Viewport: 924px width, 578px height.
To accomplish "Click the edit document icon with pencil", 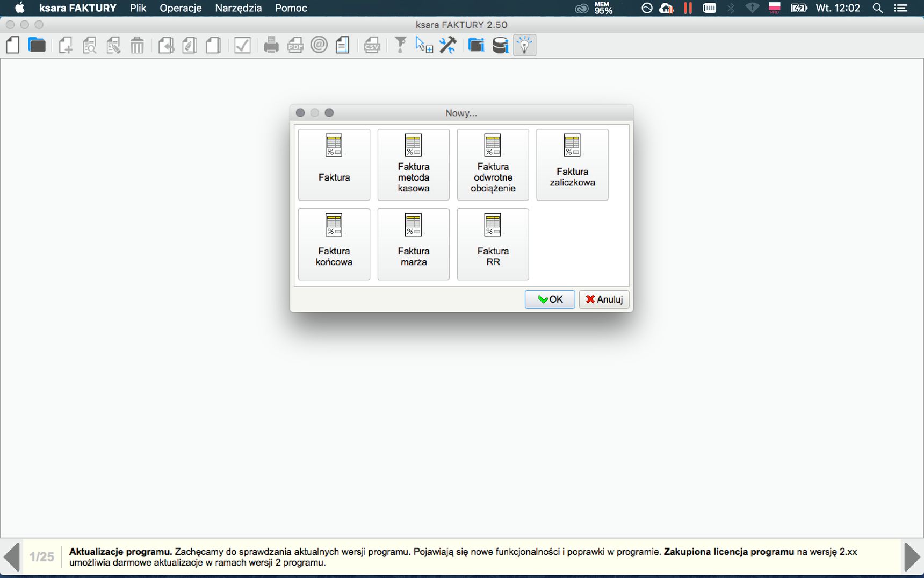I will click(113, 45).
